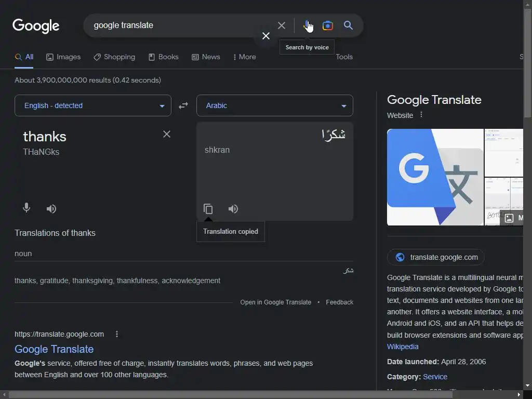Click the horizontal scrollbar at bottom
The width and height of the screenshot is (532, 399).
231,395
